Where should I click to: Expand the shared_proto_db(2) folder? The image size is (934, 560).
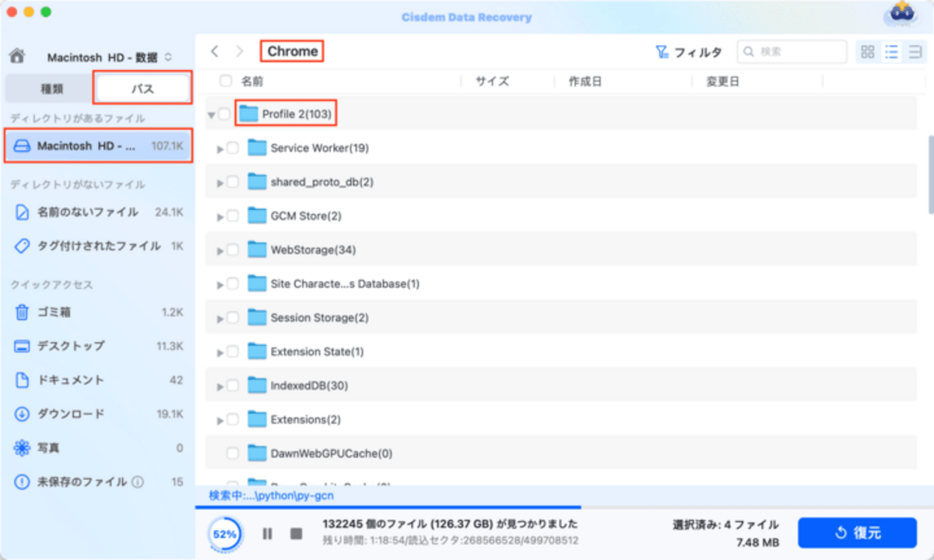click(220, 183)
